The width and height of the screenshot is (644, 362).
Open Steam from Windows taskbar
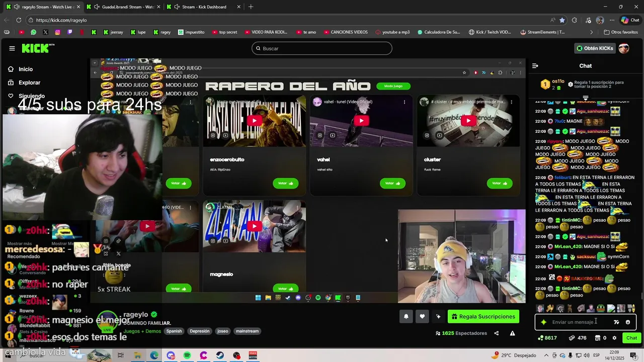(220, 355)
